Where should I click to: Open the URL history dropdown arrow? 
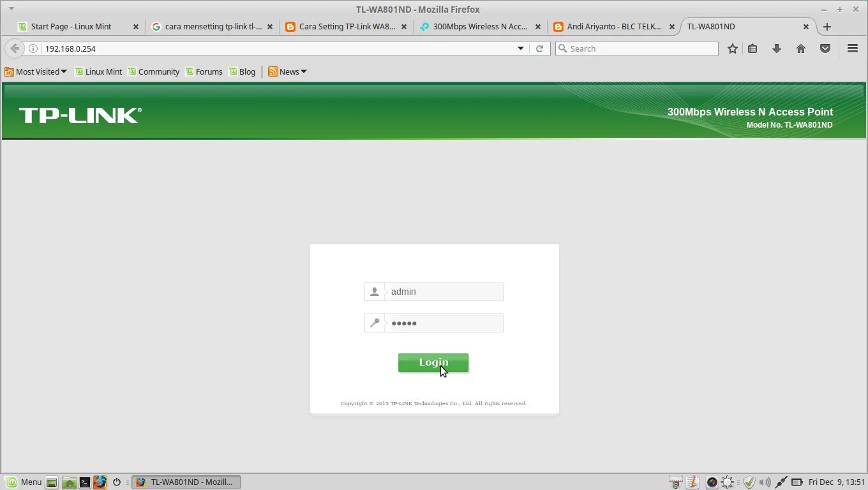click(x=521, y=48)
